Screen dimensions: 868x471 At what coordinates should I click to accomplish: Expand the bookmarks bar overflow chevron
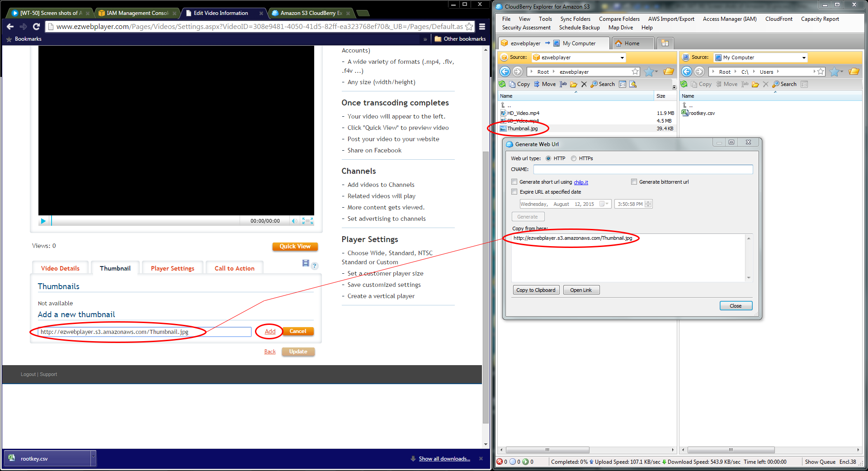425,39
